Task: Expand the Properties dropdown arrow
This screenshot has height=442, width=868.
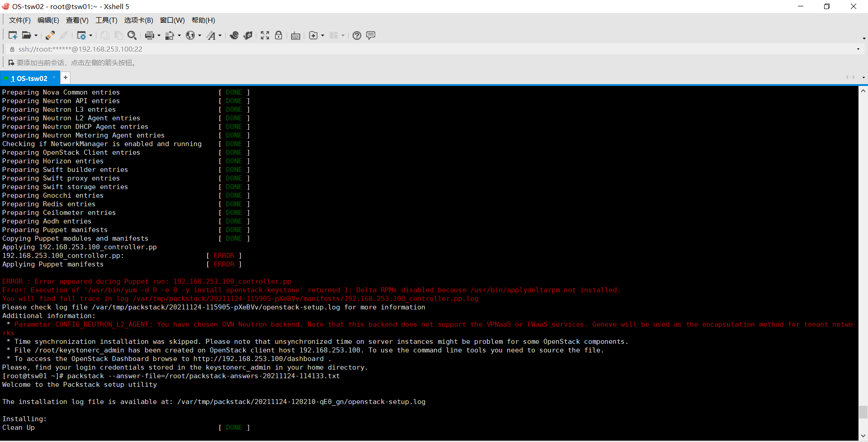Action: click(x=91, y=36)
